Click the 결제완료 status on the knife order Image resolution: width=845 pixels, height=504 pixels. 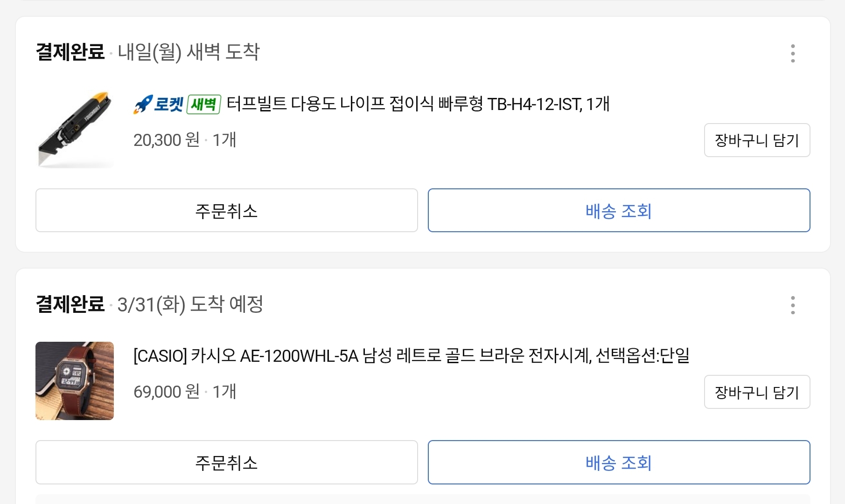click(70, 52)
